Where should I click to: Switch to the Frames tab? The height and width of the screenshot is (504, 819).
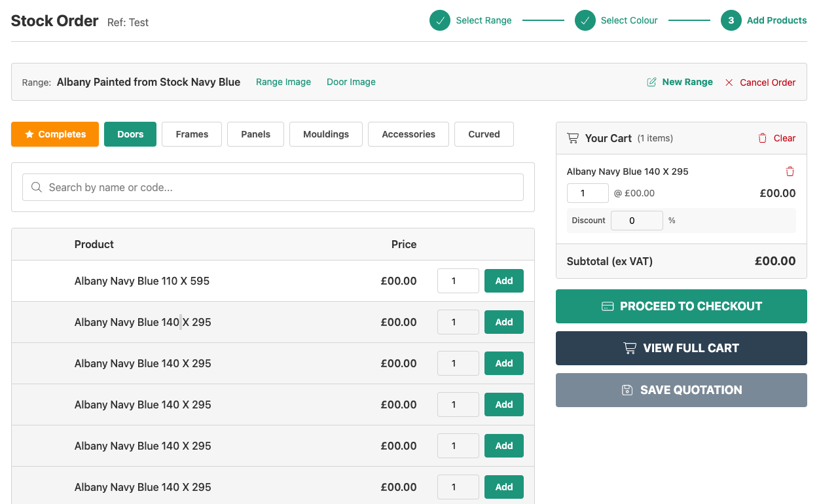[x=192, y=134]
